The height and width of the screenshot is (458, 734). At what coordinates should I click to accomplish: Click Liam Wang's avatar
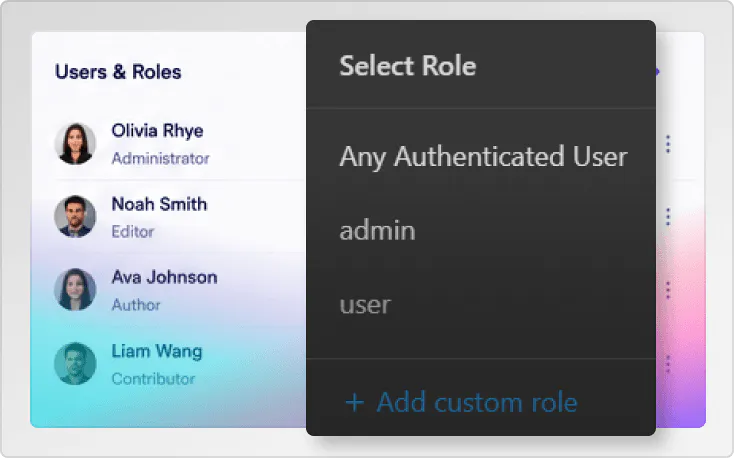pyautogui.click(x=75, y=363)
